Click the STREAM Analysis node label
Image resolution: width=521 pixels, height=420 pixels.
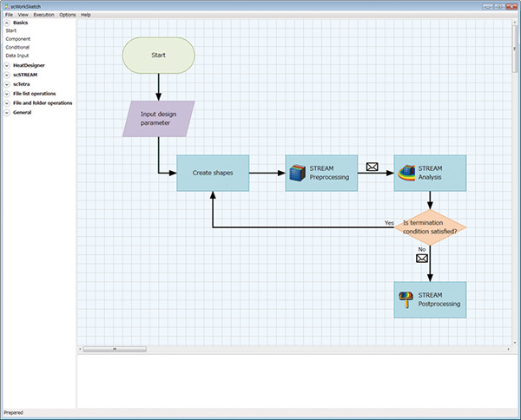click(430, 173)
